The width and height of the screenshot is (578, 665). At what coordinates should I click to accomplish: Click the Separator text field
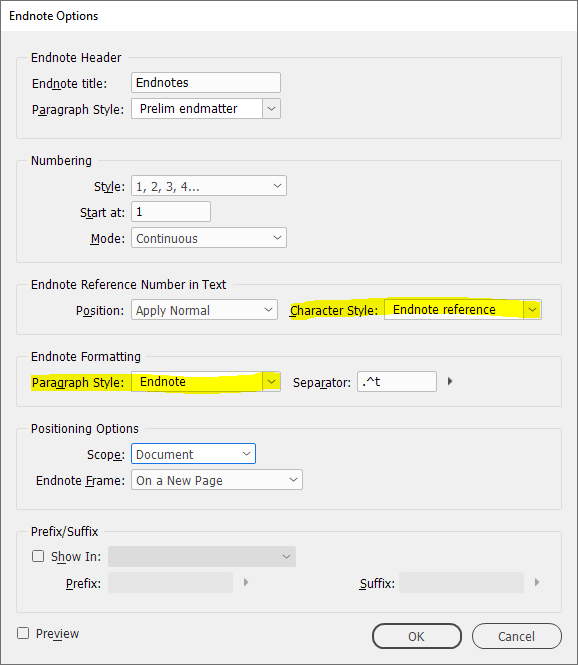[x=397, y=382]
